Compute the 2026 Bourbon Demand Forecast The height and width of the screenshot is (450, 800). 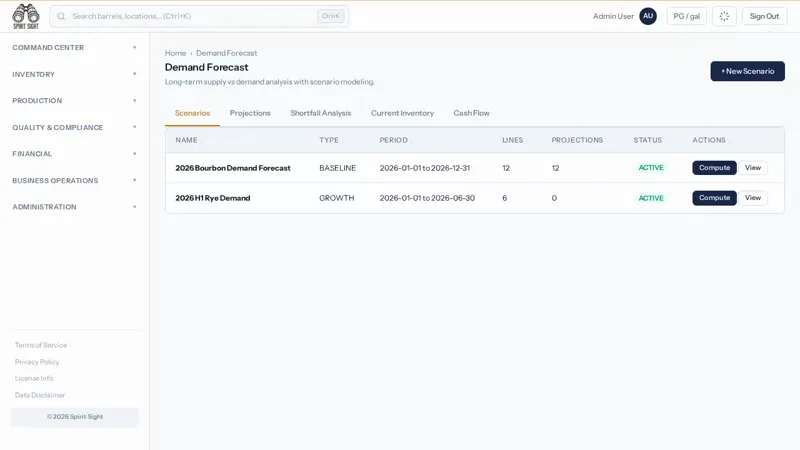pyautogui.click(x=714, y=167)
